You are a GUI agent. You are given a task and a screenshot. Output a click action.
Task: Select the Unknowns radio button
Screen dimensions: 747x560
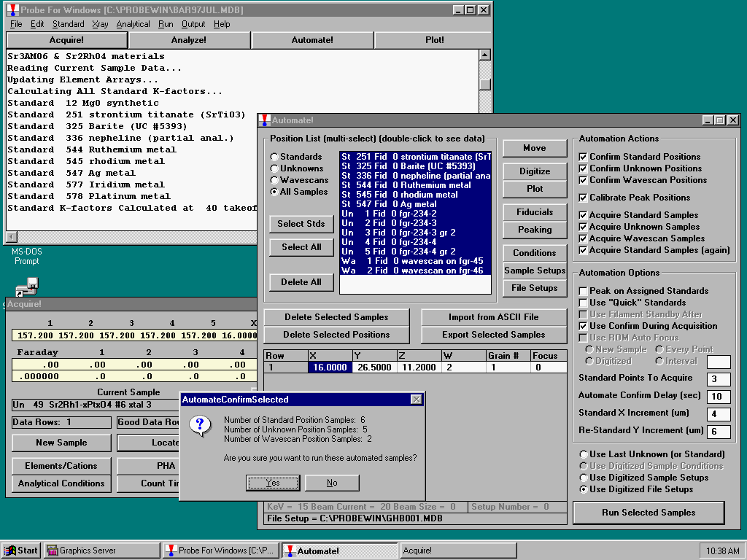point(274,168)
